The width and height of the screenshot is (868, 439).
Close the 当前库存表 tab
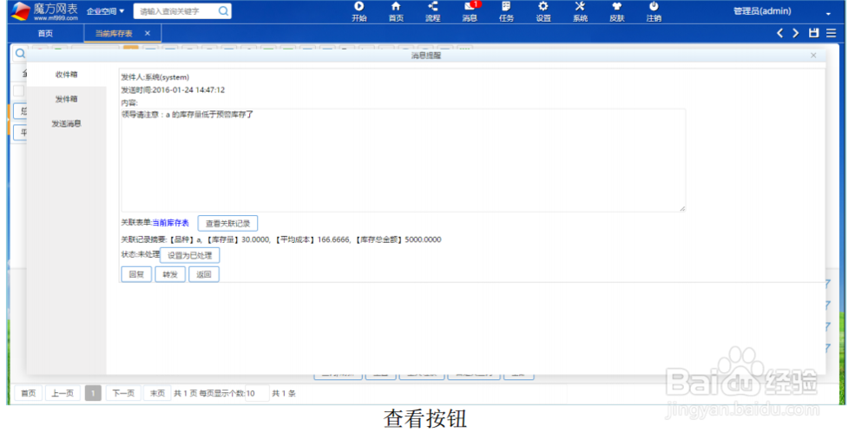[148, 33]
